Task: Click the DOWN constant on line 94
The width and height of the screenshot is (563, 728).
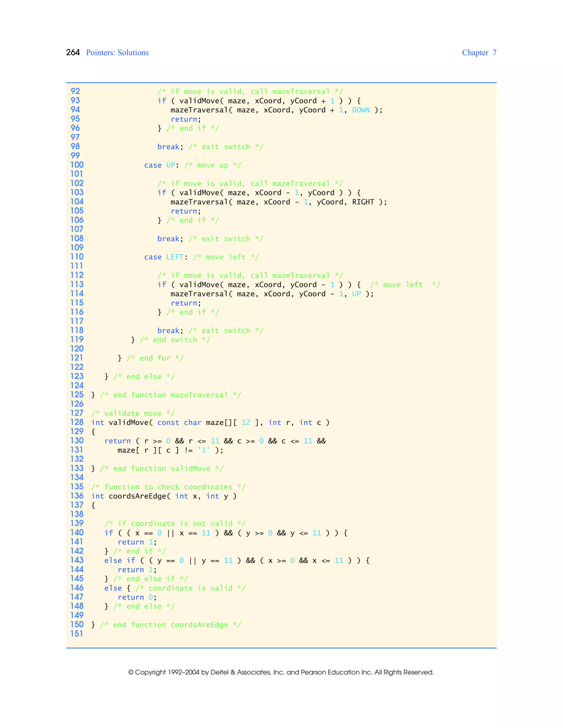Action: pyautogui.click(x=361, y=110)
